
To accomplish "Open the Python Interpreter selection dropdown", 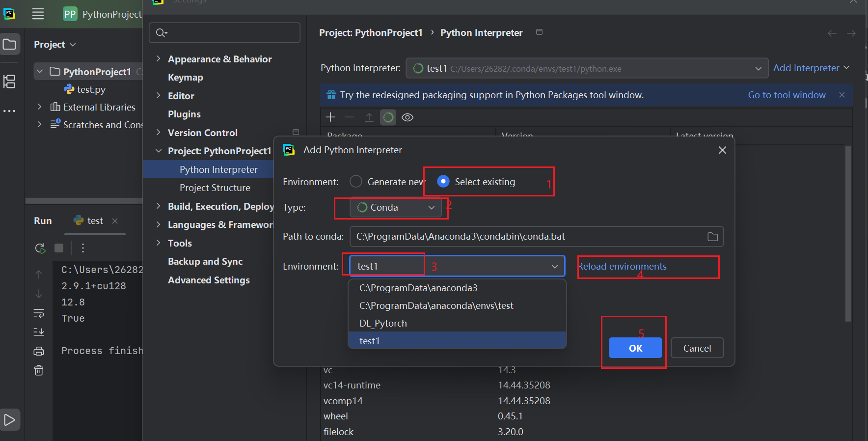I will coord(587,69).
